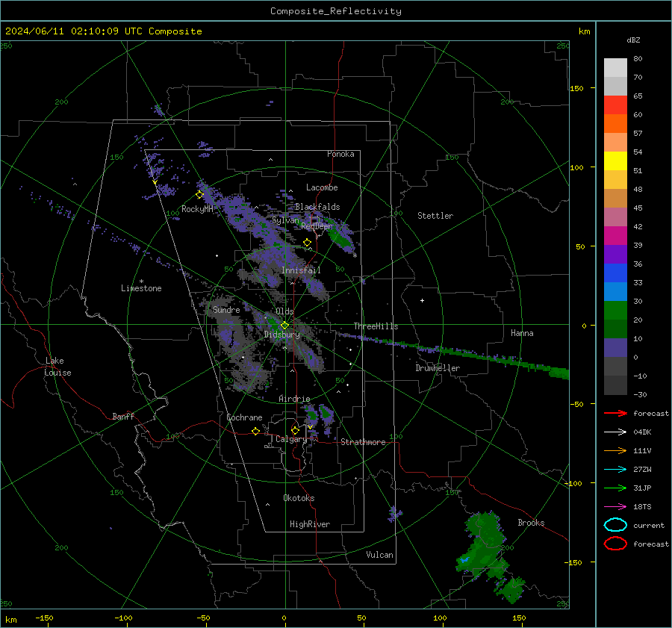Click the Stettler label

click(435, 216)
